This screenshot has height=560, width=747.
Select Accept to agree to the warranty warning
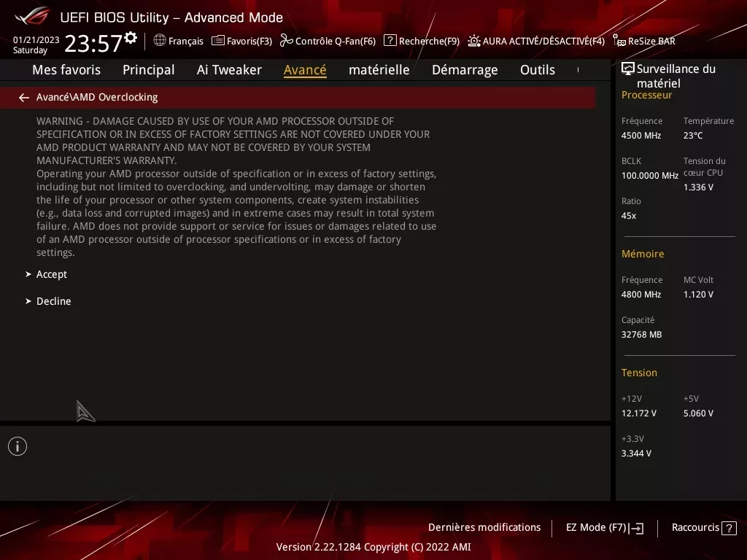click(x=51, y=274)
